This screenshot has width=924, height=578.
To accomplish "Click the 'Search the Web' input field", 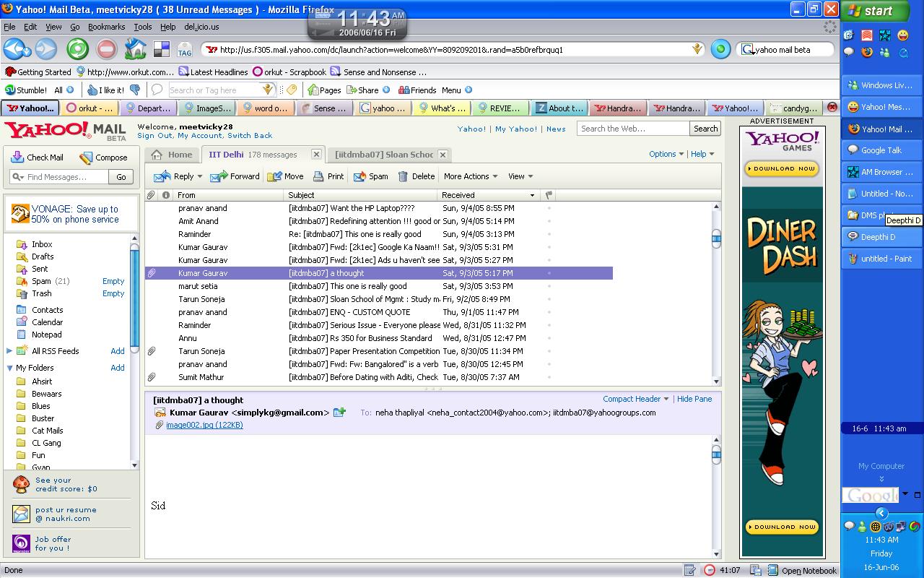I will pos(634,129).
